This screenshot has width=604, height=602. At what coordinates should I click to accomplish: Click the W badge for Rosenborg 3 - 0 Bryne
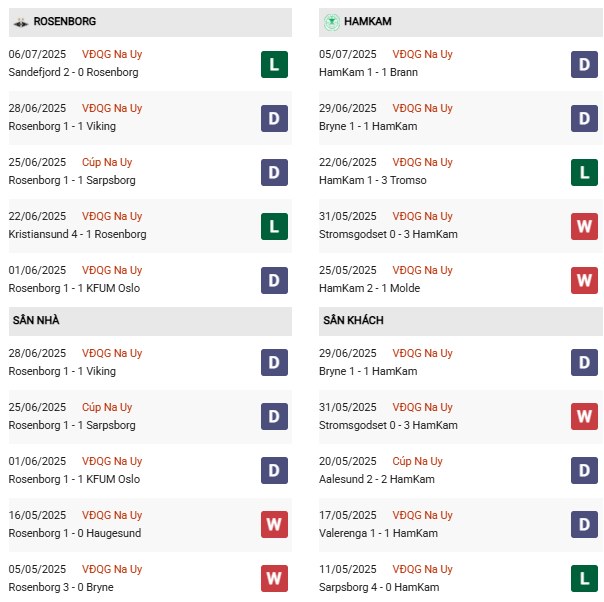pos(274,578)
